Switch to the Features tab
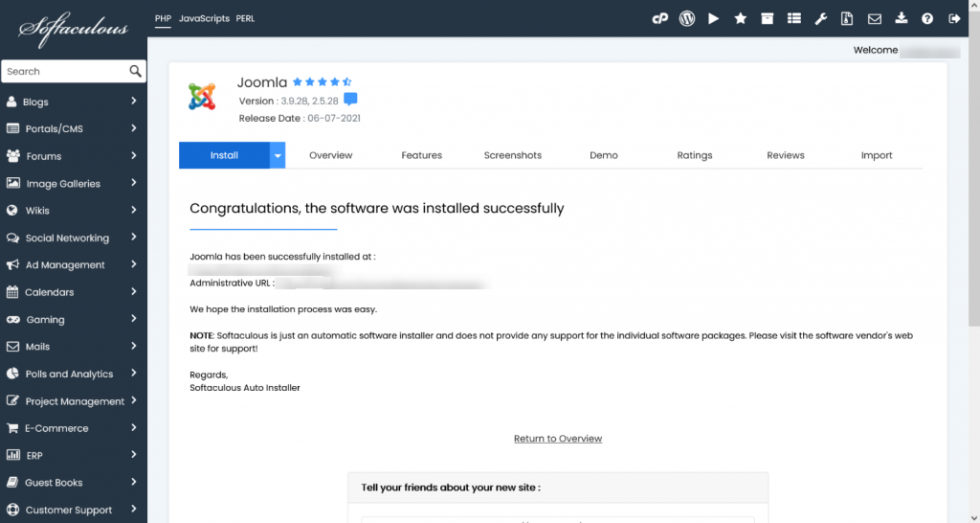 point(421,155)
